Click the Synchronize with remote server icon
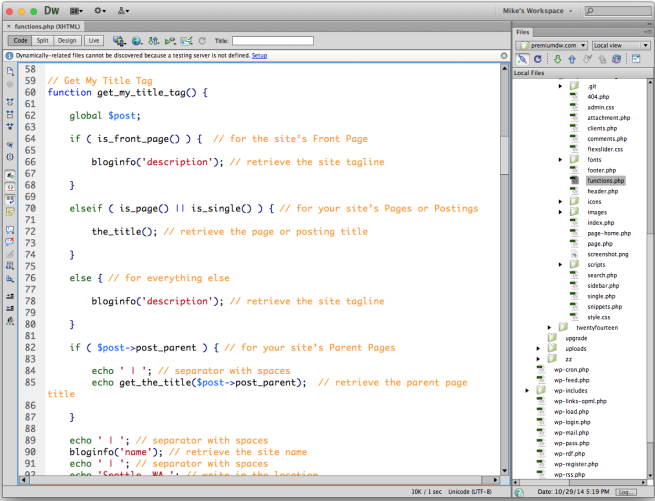The height and width of the screenshot is (501, 655). pos(617,59)
